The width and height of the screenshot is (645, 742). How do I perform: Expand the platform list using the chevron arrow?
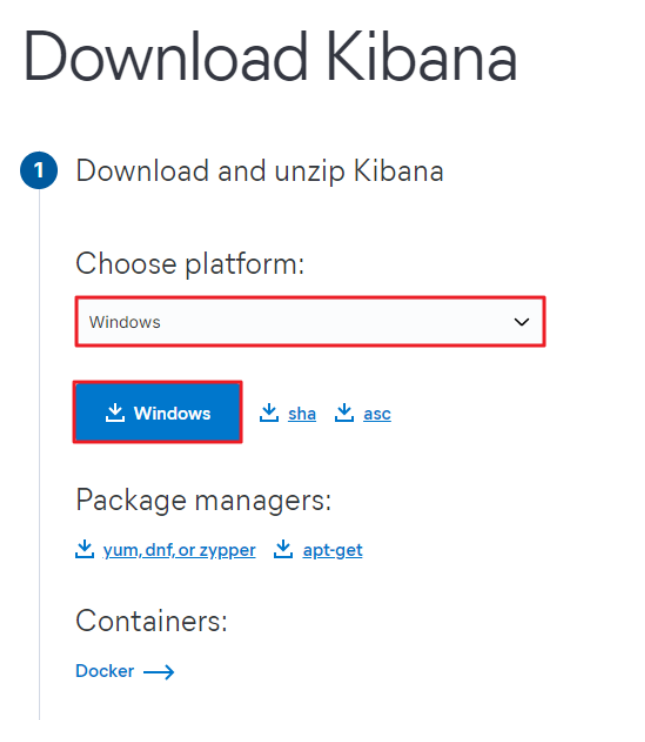coord(521,322)
